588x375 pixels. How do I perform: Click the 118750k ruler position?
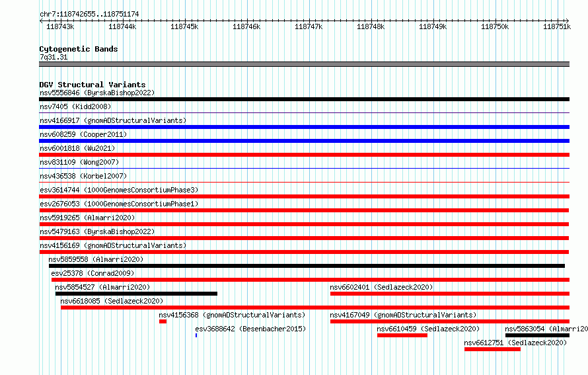(495, 26)
